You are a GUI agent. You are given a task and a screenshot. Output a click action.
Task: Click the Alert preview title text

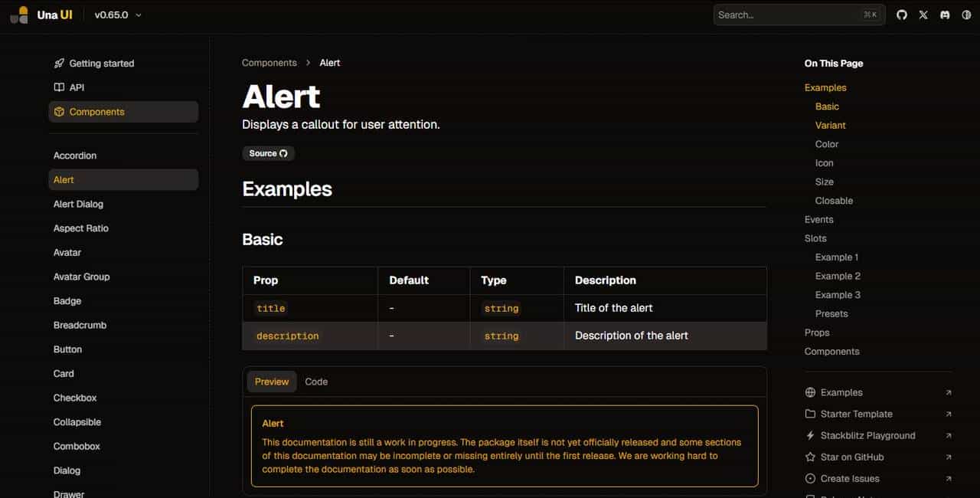[x=273, y=423]
